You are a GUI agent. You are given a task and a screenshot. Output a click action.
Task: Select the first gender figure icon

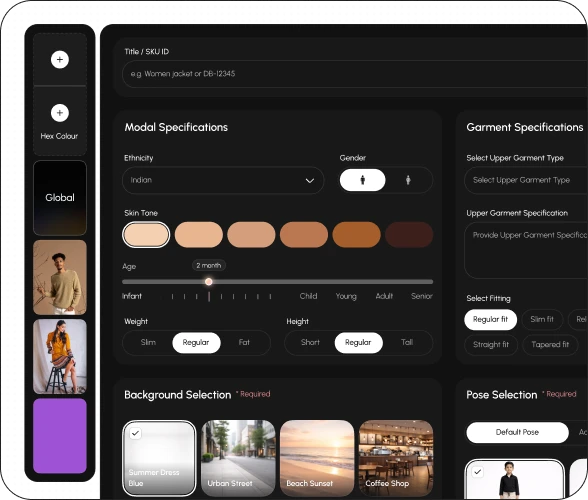pyautogui.click(x=362, y=180)
